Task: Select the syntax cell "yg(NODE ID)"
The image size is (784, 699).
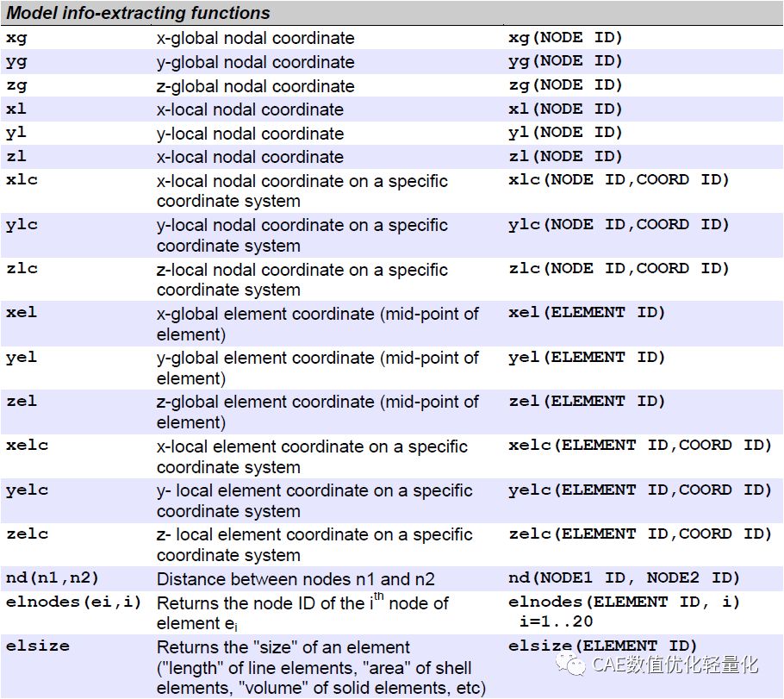Action: point(565,61)
